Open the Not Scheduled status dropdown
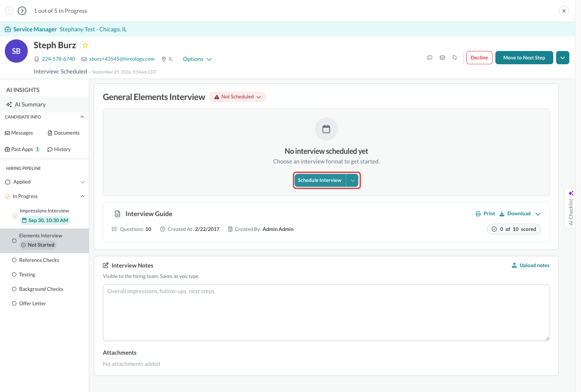 (x=238, y=97)
